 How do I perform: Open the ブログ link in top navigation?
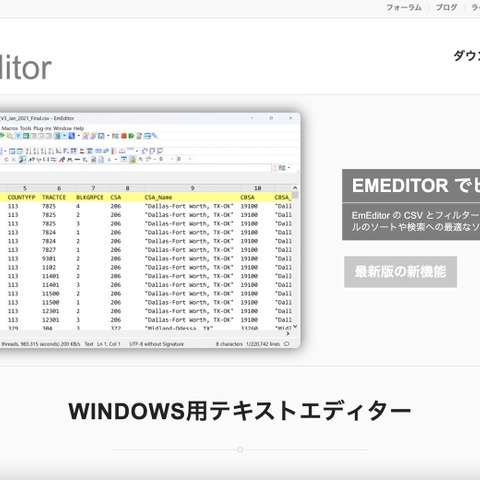[446, 7]
